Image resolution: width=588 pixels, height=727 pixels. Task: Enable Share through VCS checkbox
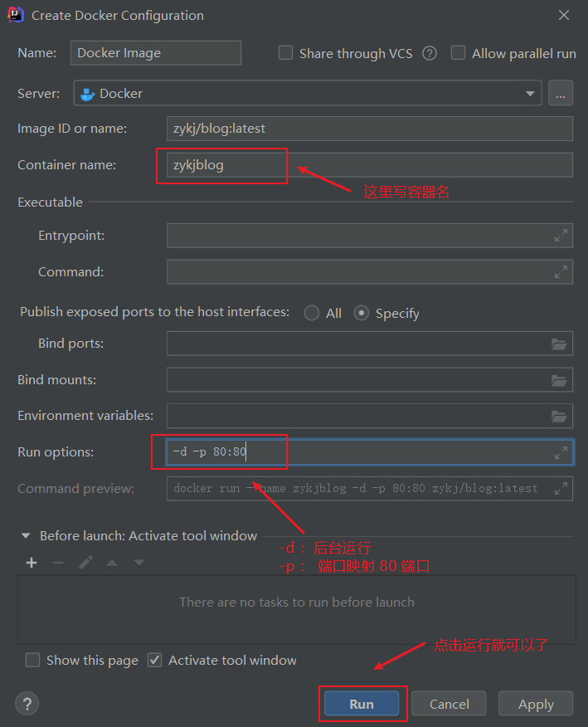click(285, 53)
